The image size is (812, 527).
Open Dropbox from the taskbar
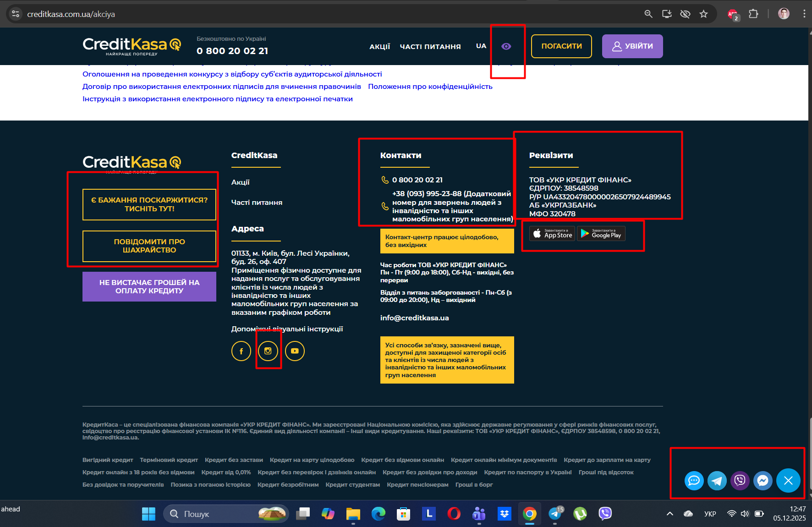tap(505, 514)
